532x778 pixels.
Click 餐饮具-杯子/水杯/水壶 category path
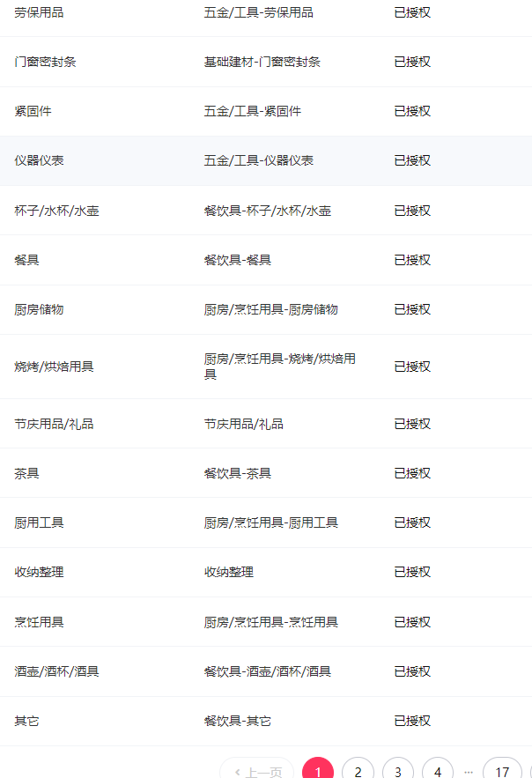268,211
